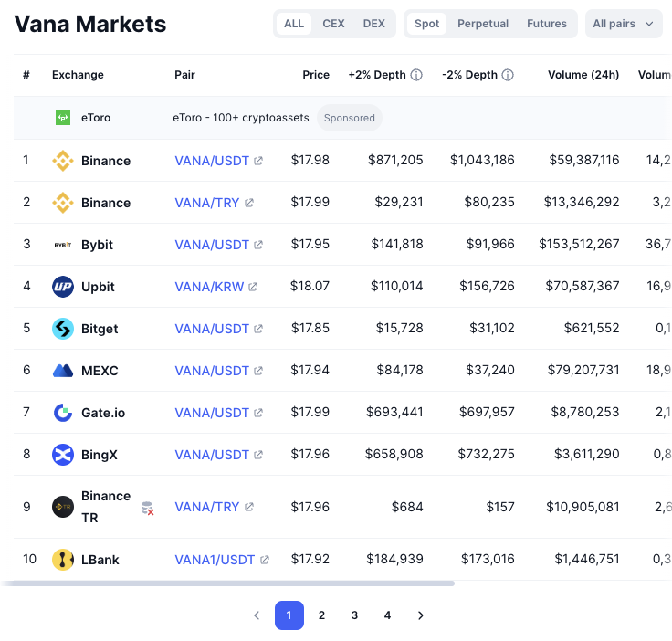Screen dimensions: 672x641
Task: Switch to the Futures tab
Action: 547,24
